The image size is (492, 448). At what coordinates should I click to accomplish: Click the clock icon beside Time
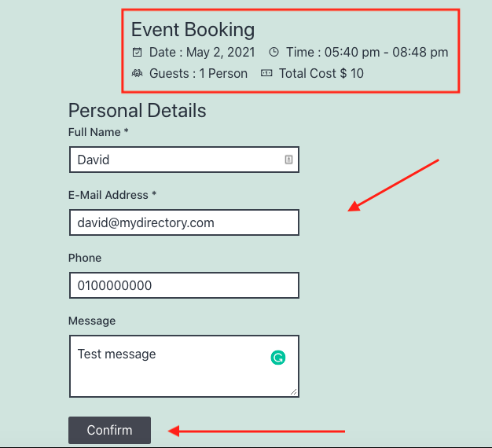click(274, 52)
